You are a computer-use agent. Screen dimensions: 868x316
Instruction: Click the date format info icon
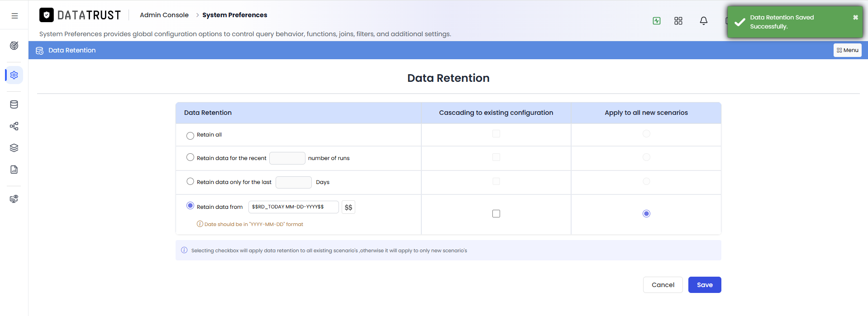(x=200, y=224)
